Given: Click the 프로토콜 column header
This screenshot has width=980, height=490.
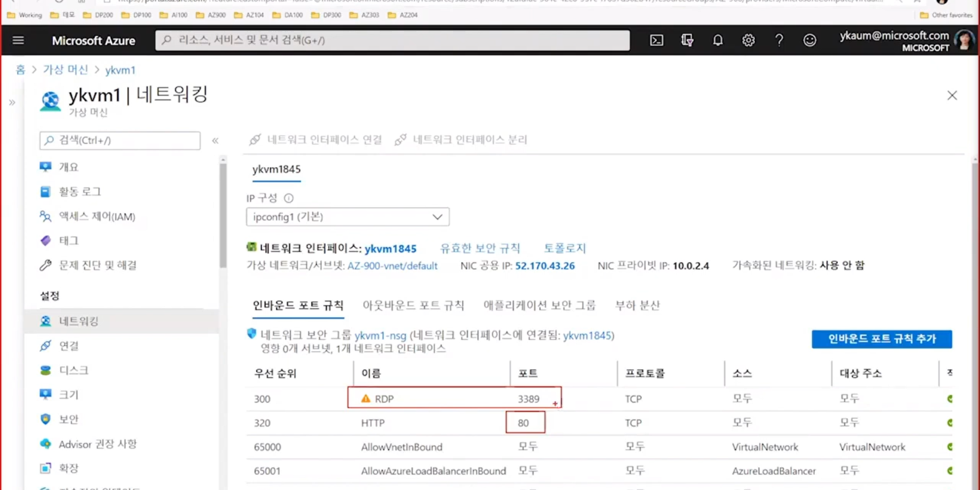Looking at the screenshot, I should [x=645, y=373].
